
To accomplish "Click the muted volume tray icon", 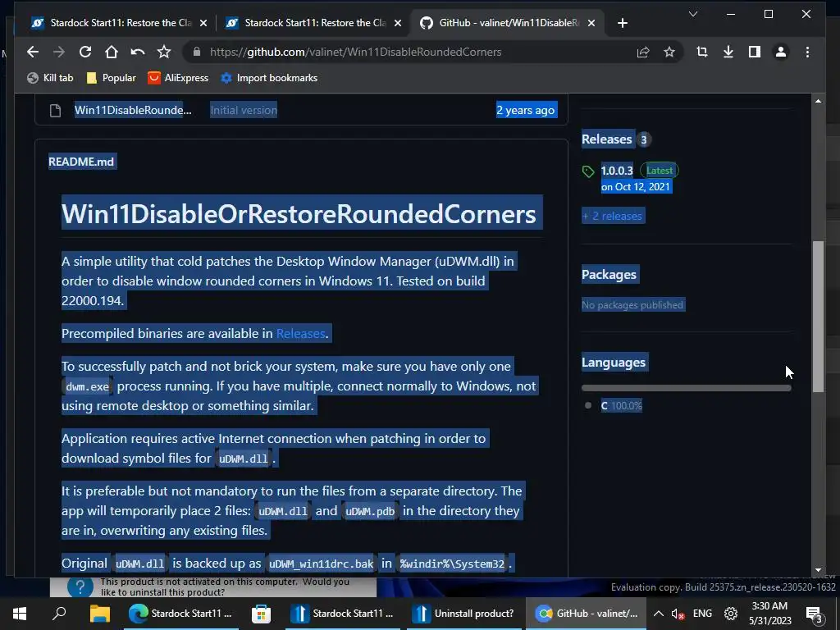I will tap(678, 614).
